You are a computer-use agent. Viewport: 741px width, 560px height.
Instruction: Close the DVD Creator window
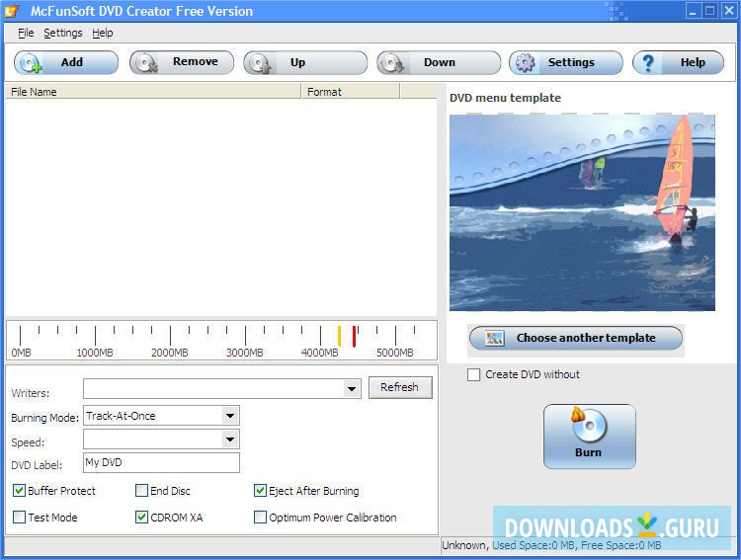(x=728, y=11)
